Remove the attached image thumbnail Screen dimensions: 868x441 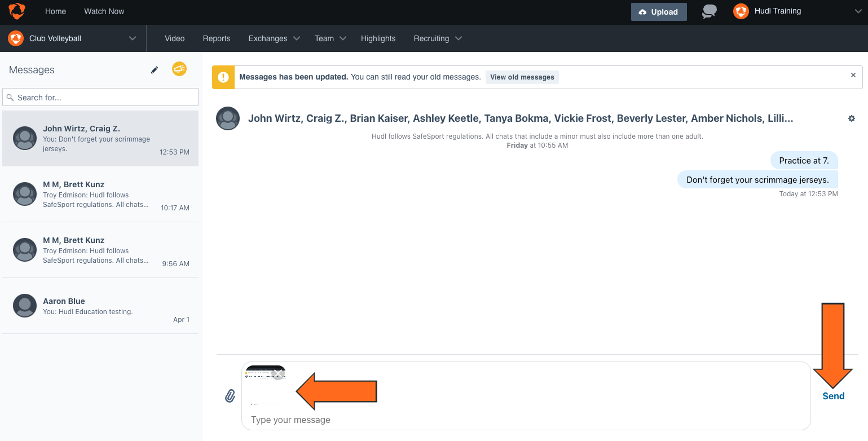click(x=277, y=374)
